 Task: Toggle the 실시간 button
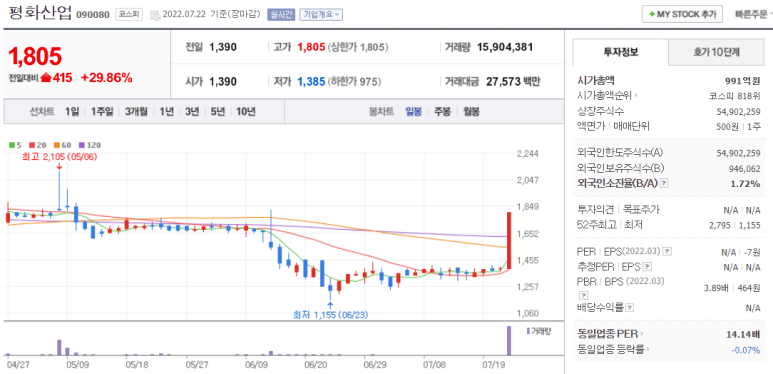(x=281, y=15)
